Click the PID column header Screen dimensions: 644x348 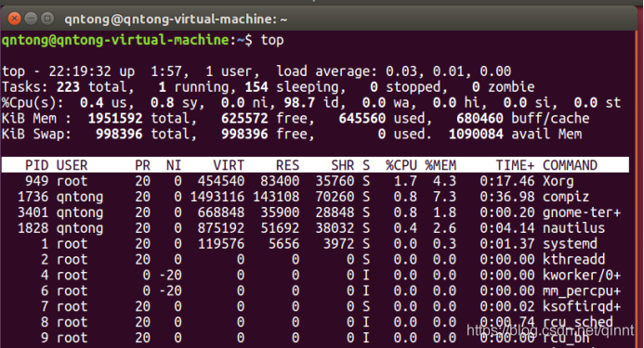coord(36,165)
